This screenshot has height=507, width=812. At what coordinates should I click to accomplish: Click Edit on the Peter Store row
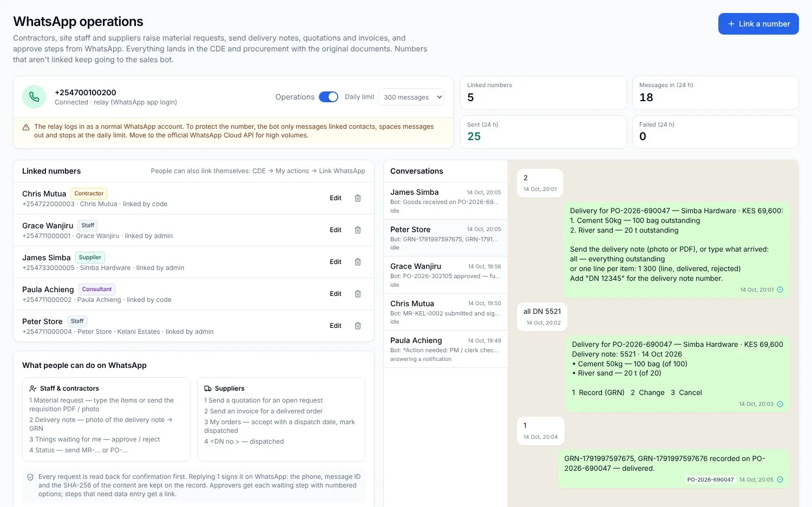336,326
